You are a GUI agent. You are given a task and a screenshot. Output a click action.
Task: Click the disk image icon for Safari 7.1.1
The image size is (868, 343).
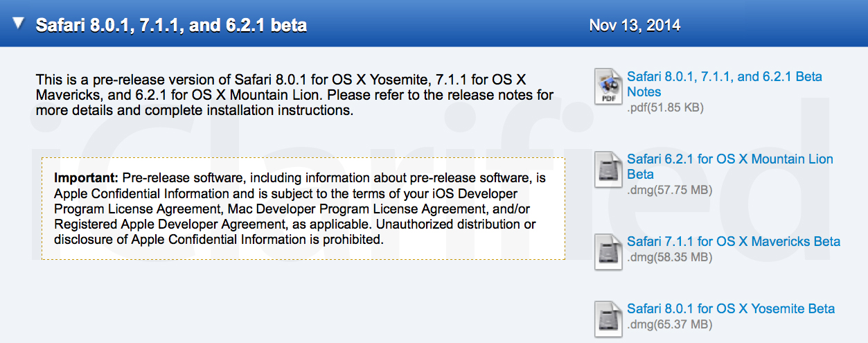coord(608,252)
